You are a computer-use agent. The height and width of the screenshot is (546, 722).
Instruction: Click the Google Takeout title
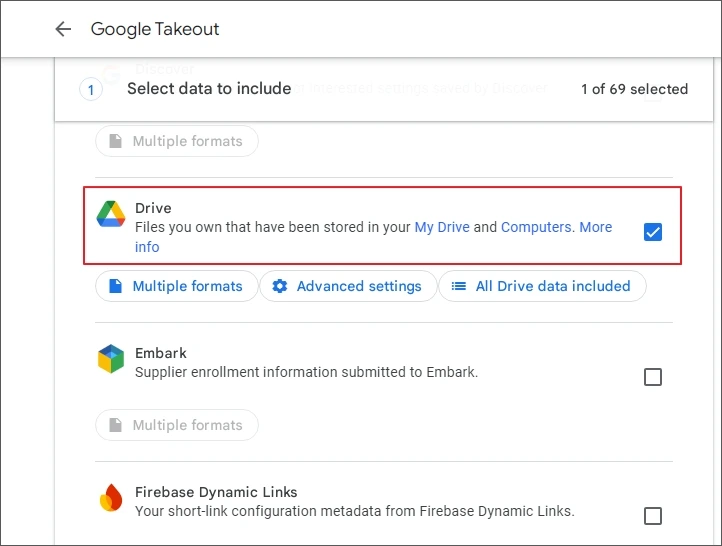point(155,29)
